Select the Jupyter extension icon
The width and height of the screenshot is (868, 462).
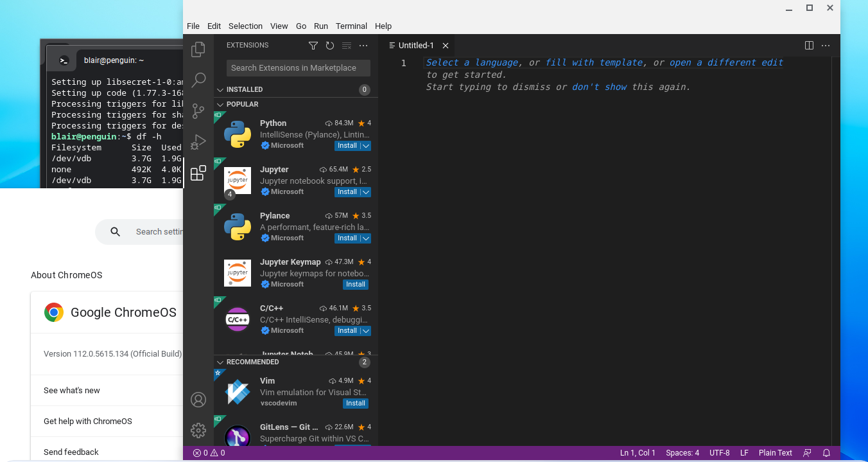pyautogui.click(x=238, y=181)
